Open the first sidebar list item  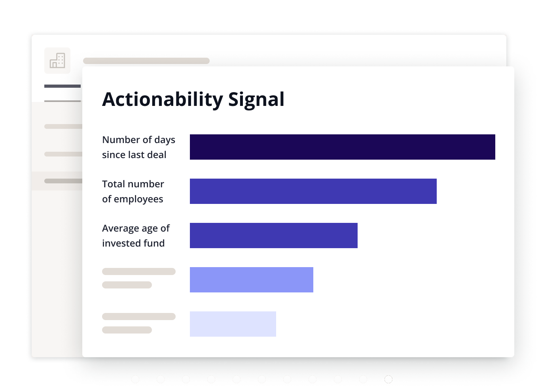(x=63, y=126)
